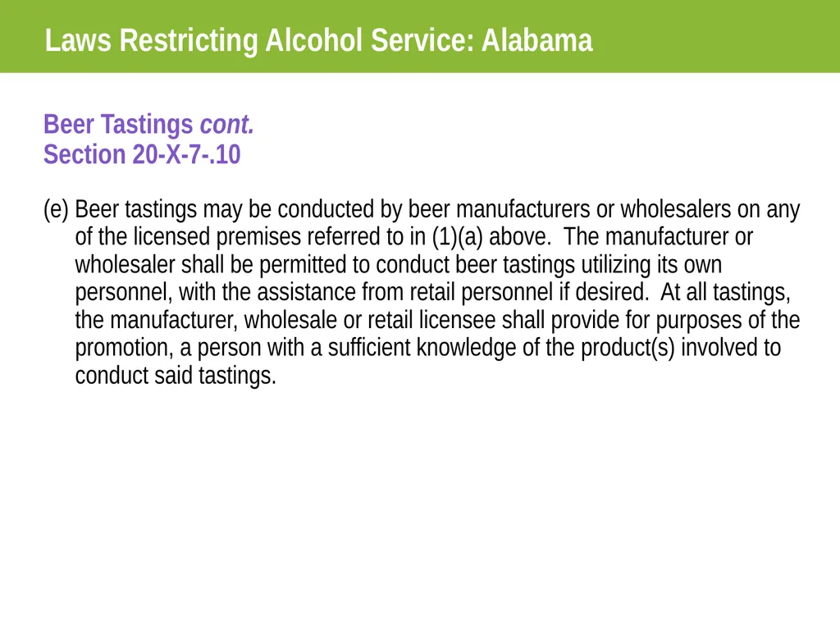The image size is (840, 630).
Task: Click the text '(1)(a) above' in the paragraph
Action: click(491, 237)
